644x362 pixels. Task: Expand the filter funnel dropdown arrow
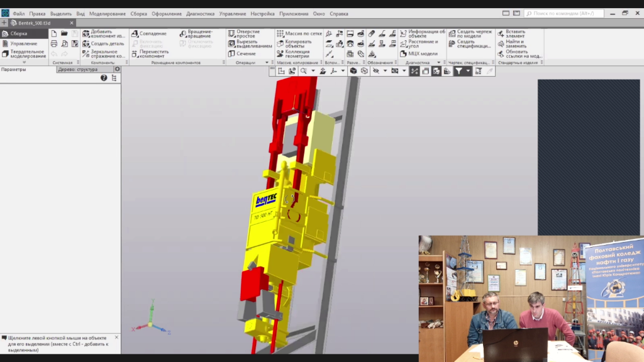468,71
